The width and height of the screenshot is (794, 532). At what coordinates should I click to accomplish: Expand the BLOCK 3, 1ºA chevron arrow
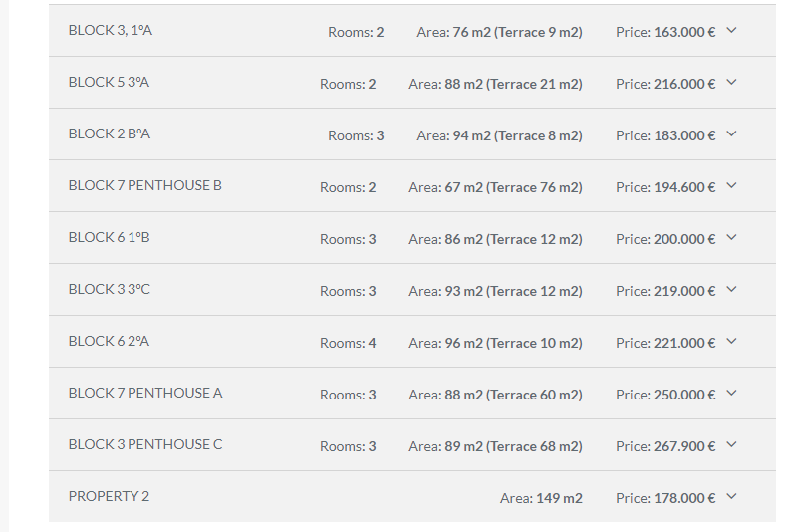pos(731,30)
